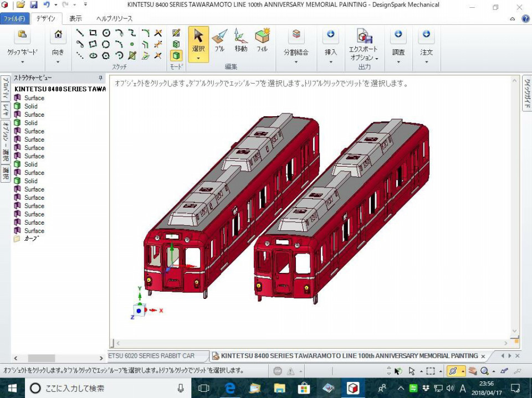Click the Move (移動) tool
The height and width of the screenshot is (398, 532).
click(241, 40)
